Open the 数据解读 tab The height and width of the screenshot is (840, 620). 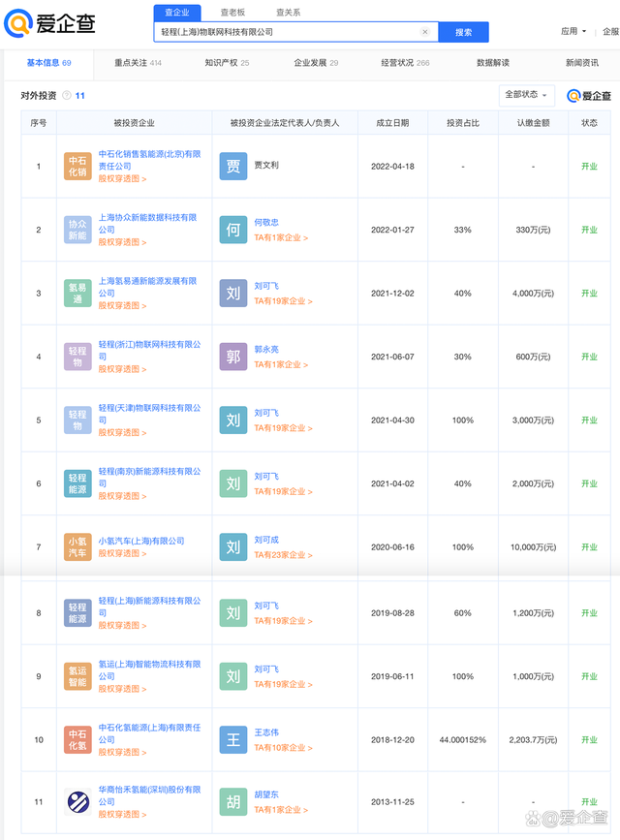tap(493, 63)
